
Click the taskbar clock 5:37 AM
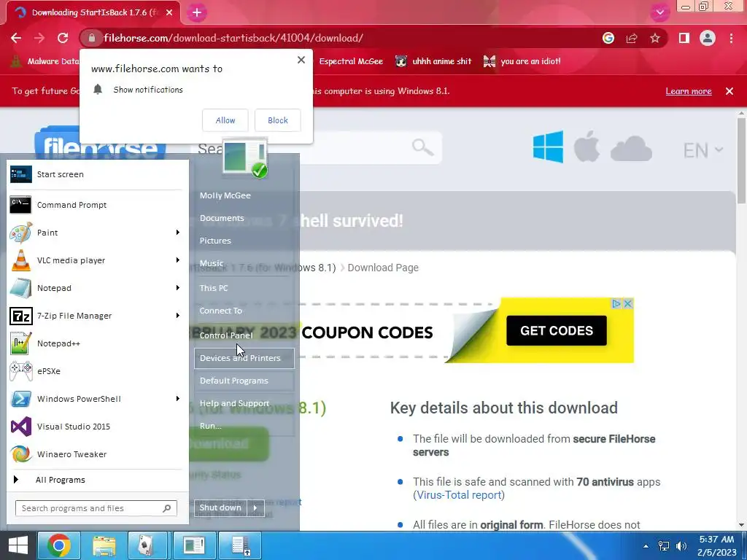tap(716, 545)
